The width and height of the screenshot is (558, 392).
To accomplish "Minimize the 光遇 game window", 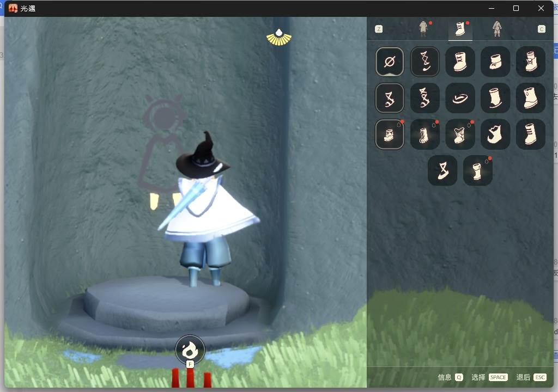I will point(492,8).
